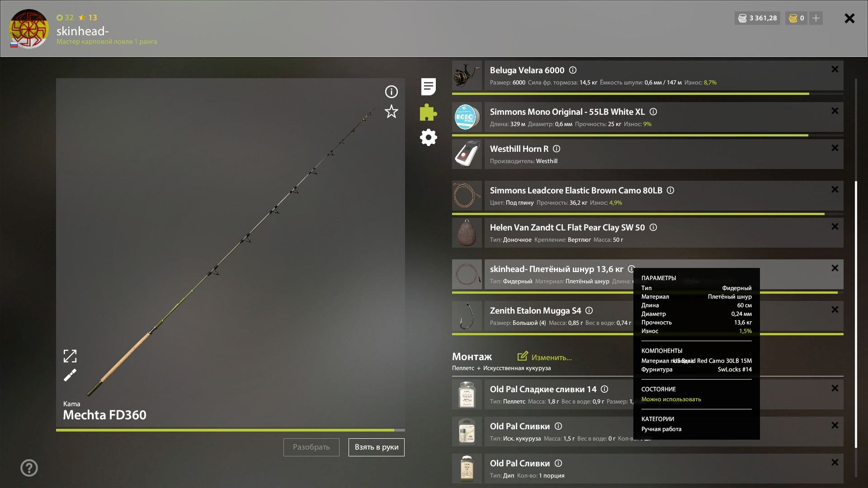Select the Mechta FD360 rod name
Screen dimensions: 868x488
click(x=104, y=415)
